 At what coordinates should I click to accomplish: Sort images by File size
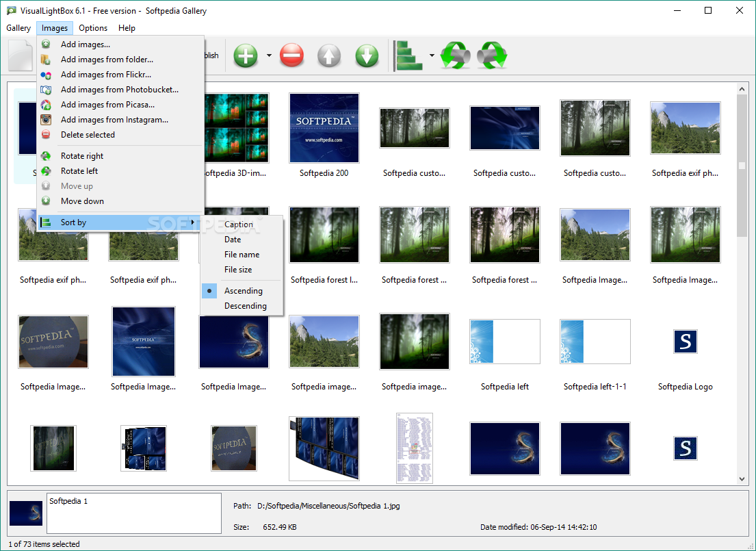click(242, 269)
